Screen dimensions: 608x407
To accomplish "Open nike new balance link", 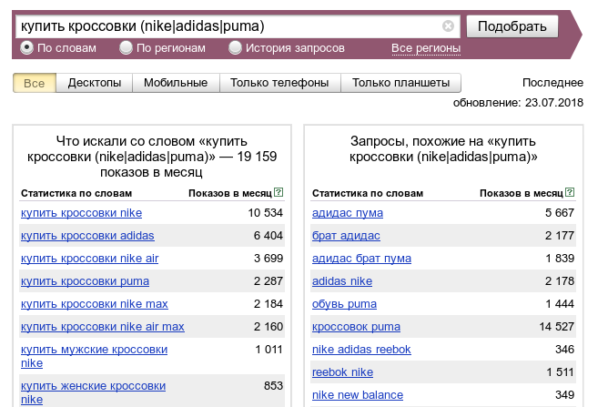I will coord(358,395).
